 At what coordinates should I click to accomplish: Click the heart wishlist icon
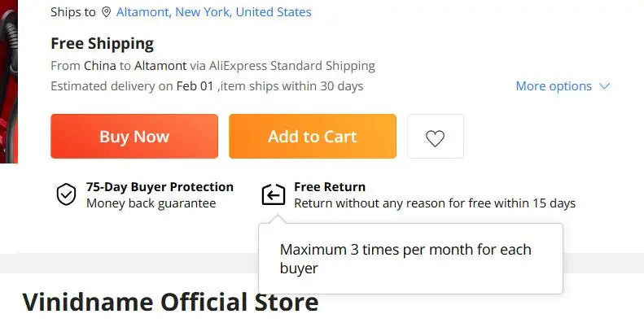point(435,137)
